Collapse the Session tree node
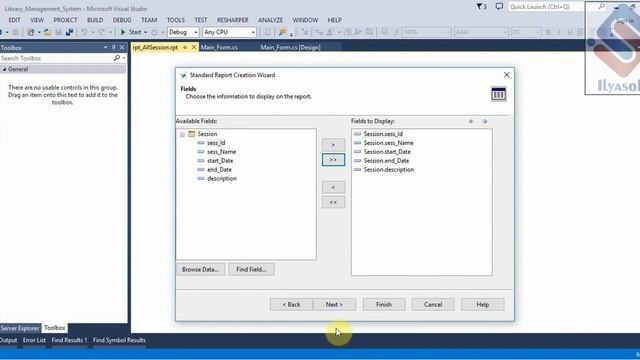This screenshot has height=360, width=640. coord(182,134)
